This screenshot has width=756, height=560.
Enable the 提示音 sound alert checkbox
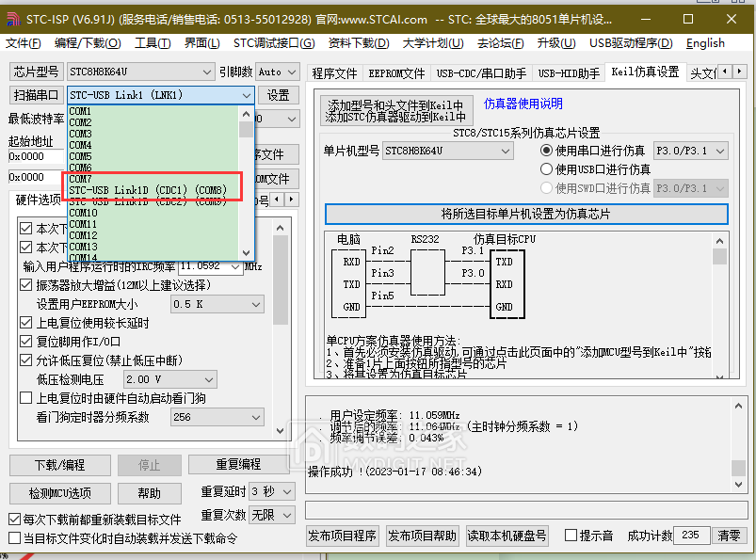571,534
